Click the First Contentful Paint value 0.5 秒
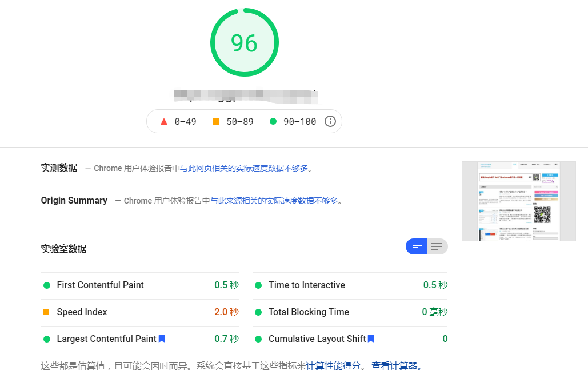 point(226,285)
